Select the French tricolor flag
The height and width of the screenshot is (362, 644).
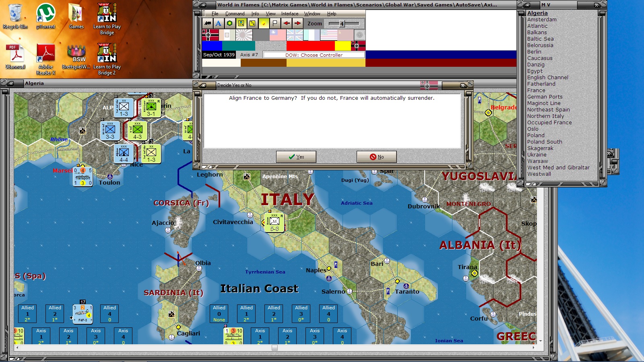[312, 35]
